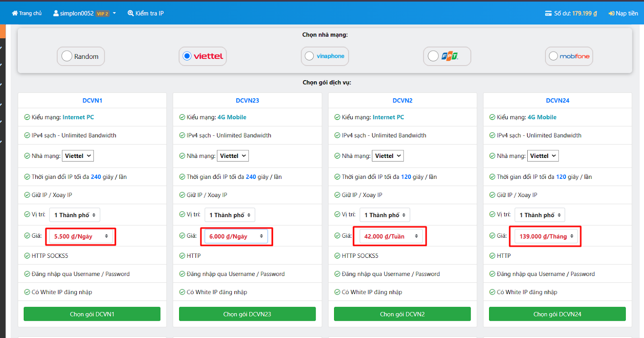Select the Random network radio button
Image resolution: width=644 pixels, height=338 pixels.
coord(67,56)
